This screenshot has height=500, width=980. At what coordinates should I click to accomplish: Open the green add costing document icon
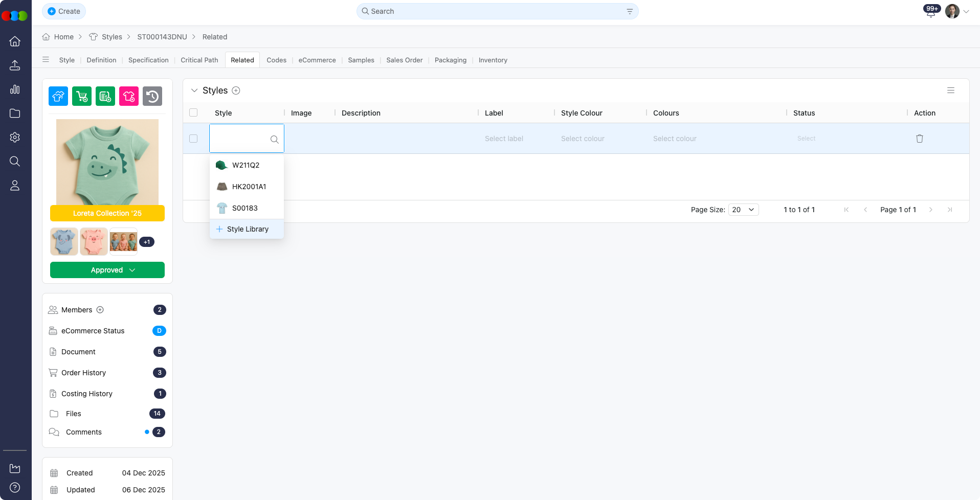105,96
